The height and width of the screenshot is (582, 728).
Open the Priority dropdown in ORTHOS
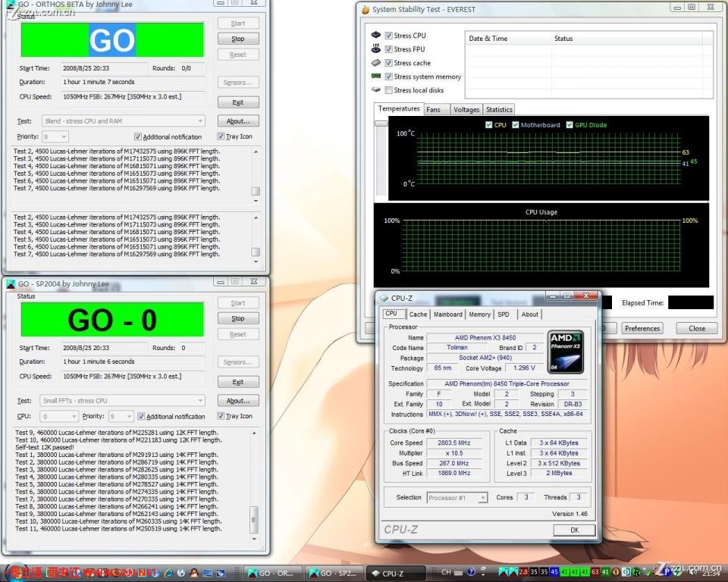coord(55,136)
